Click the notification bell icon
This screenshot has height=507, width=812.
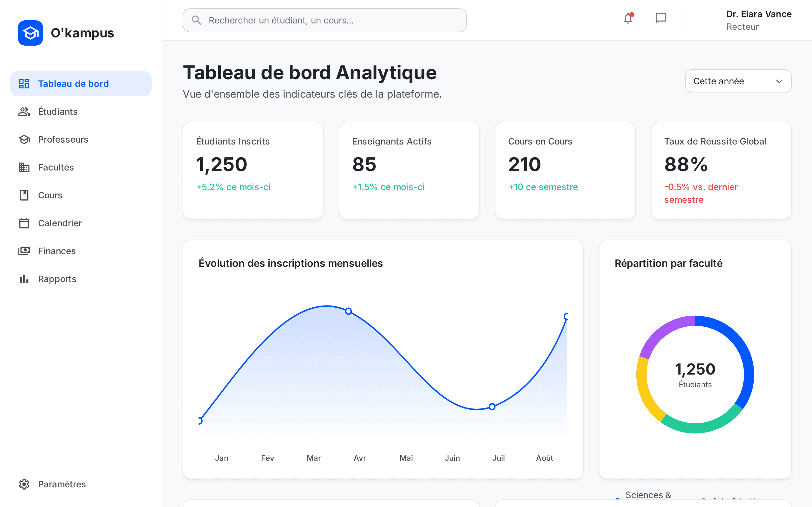628,18
